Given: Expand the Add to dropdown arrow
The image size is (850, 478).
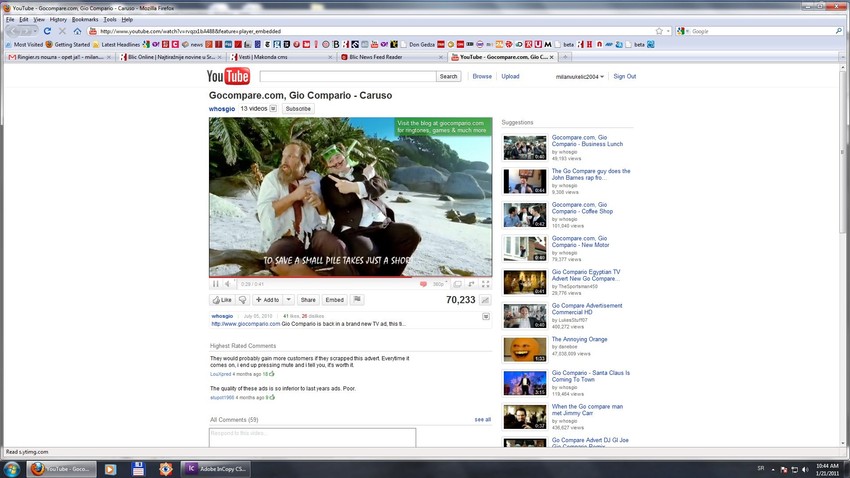Looking at the screenshot, I should click(x=289, y=300).
